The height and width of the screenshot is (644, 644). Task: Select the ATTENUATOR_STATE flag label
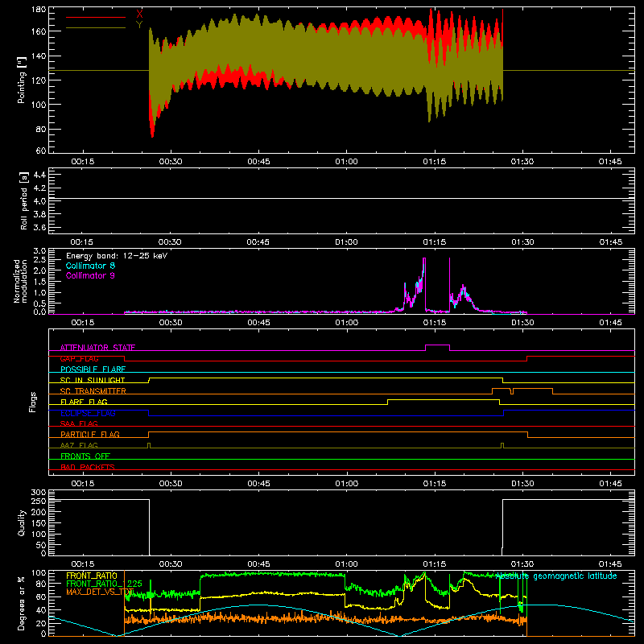pos(97,348)
